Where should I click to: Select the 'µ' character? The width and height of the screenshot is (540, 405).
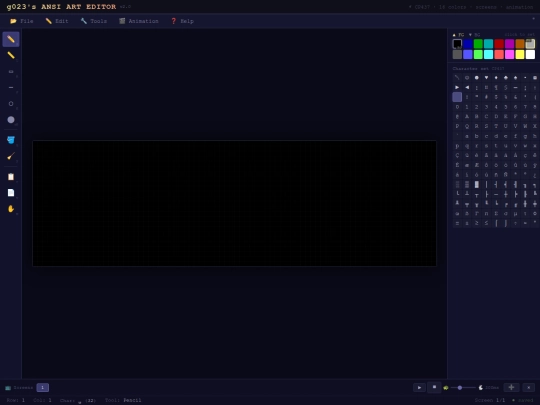point(516,214)
